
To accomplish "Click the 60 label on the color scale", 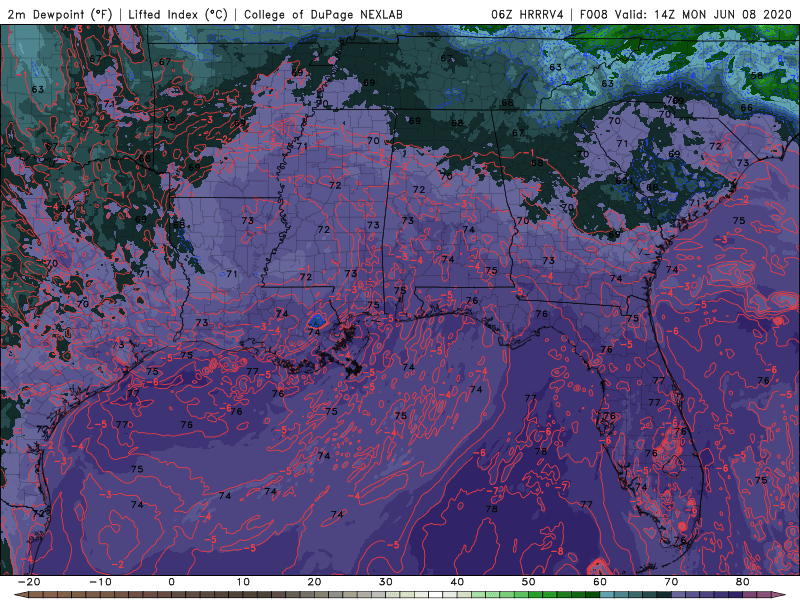I will [600, 582].
